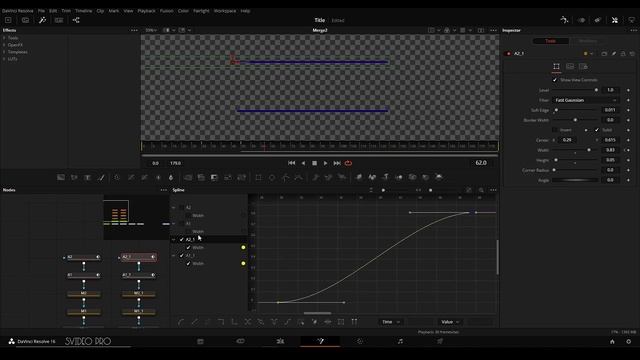
Task: Apply Reverse to the spline
Action: click(x=248, y=322)
